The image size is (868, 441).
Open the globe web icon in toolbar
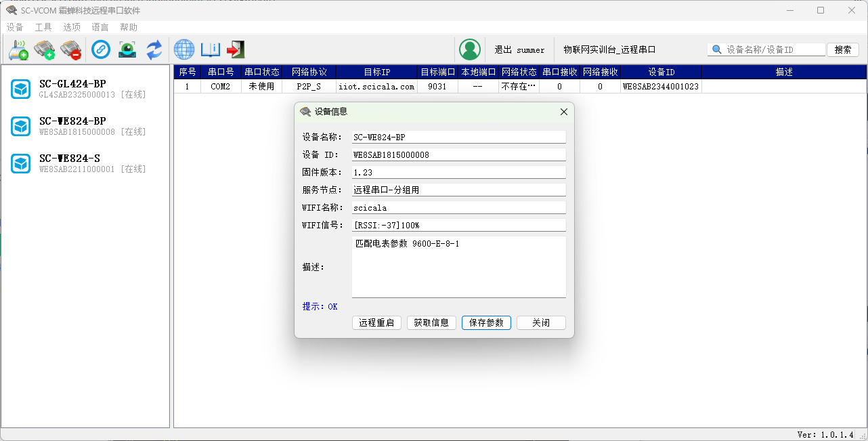184,49
